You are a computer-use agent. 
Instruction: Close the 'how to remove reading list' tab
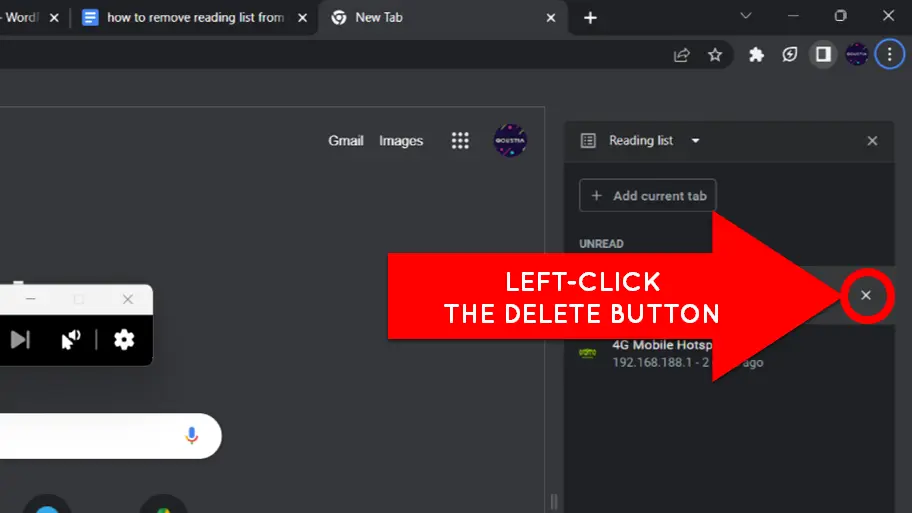pos(302,18)
